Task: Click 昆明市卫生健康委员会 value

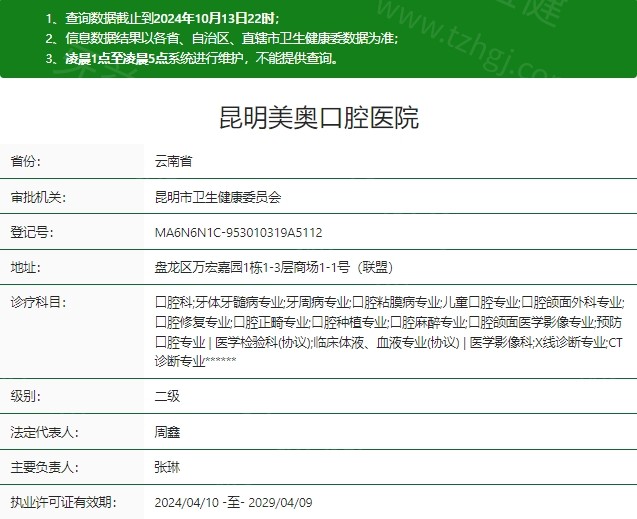Action: click(218, 197)
